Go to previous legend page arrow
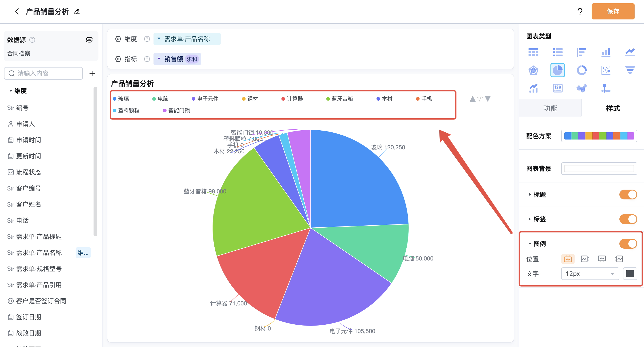Viewport: 644px width, 347px height. [473, 99]
